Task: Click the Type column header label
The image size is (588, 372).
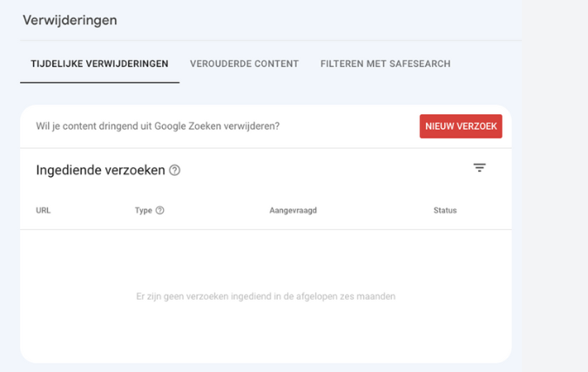Action: point(143,210)
